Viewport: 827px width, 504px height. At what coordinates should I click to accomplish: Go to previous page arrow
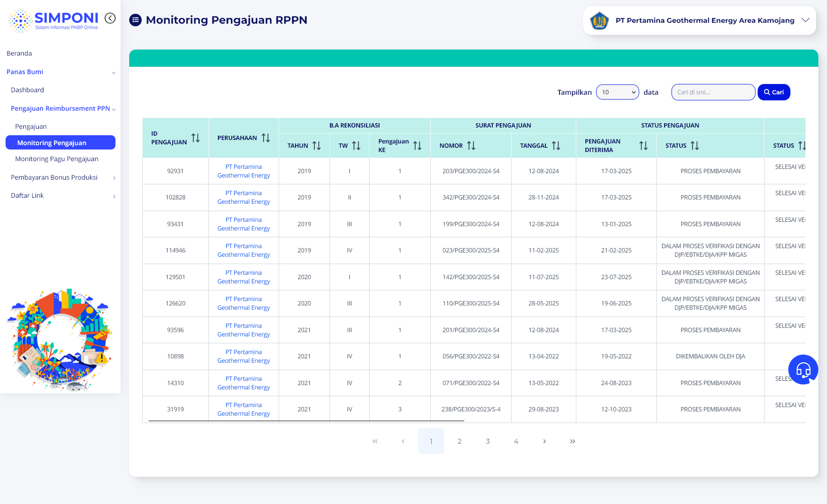coord(403,441)
